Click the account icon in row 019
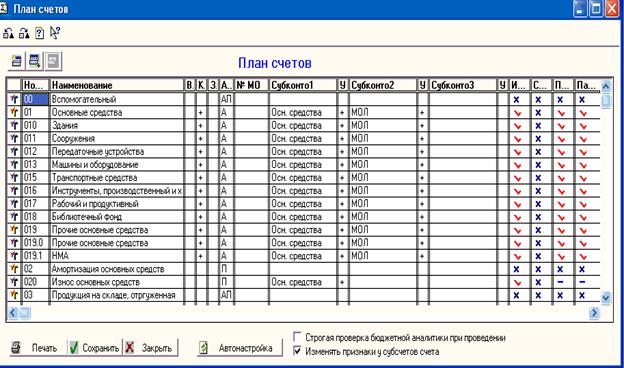 [14, 230]
